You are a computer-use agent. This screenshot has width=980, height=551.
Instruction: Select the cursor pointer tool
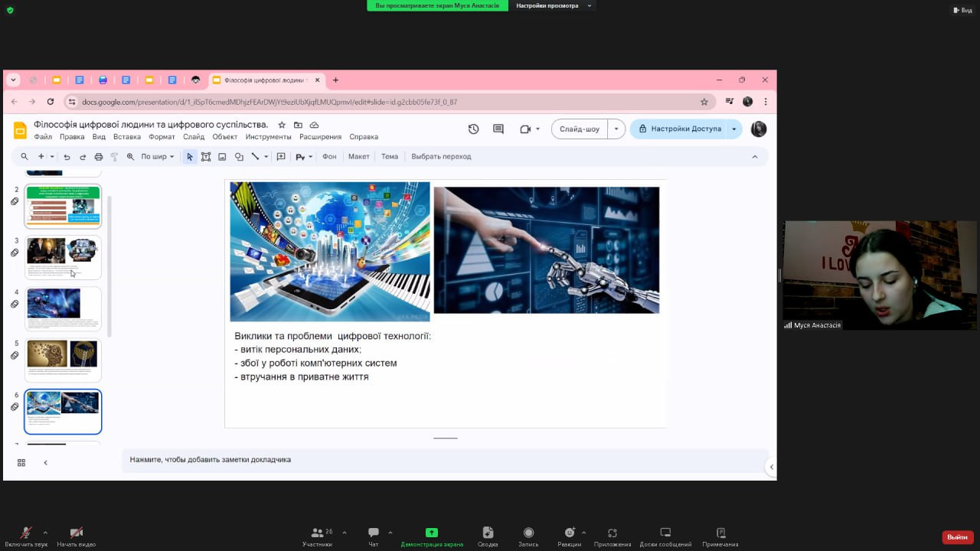[190, 157]
